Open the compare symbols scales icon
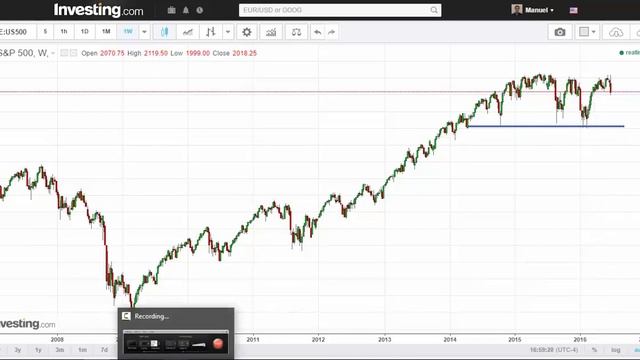This screenshot has width=640, height=360. [296, 32]
